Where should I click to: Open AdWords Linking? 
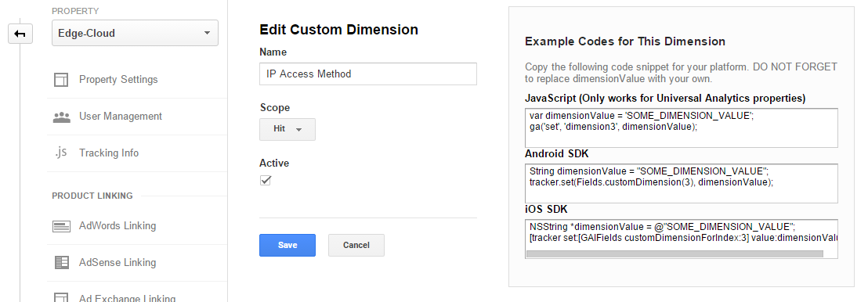pos(118,225)
